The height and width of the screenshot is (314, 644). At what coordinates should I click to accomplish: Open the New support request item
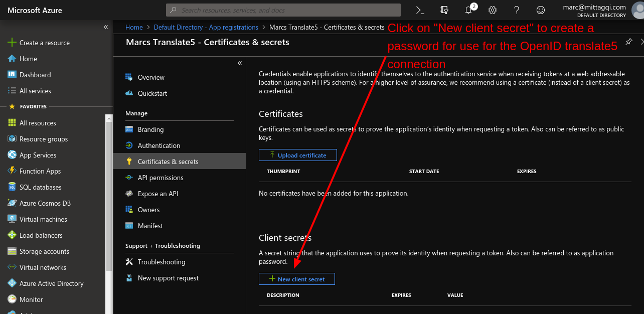click(x=180, y=278)
